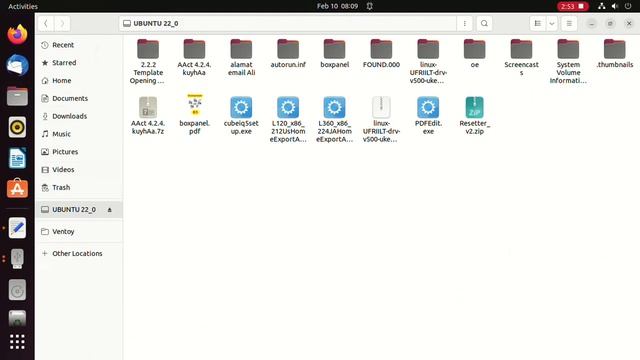The width and height of the screenshot is (640, 360).
Task: Select the cubeiq5setup.exe file
Action: click(241, 116)
